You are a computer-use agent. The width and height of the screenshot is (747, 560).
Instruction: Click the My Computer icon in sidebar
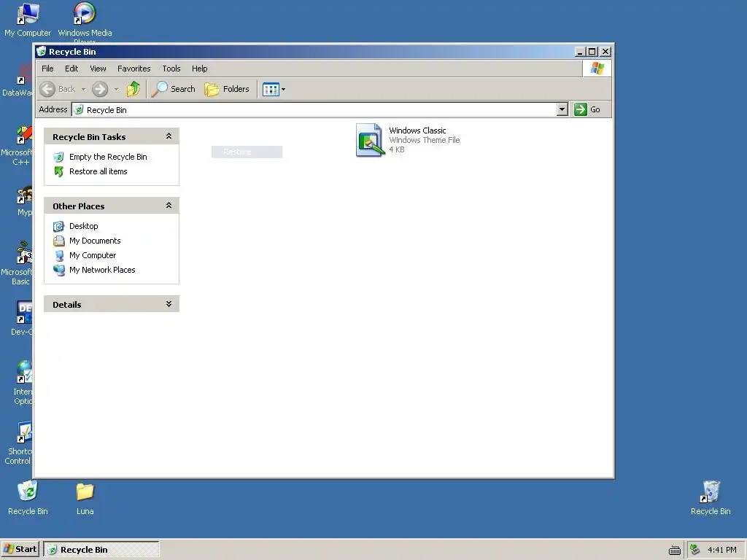pyautogui.click(x=58, y=256)
